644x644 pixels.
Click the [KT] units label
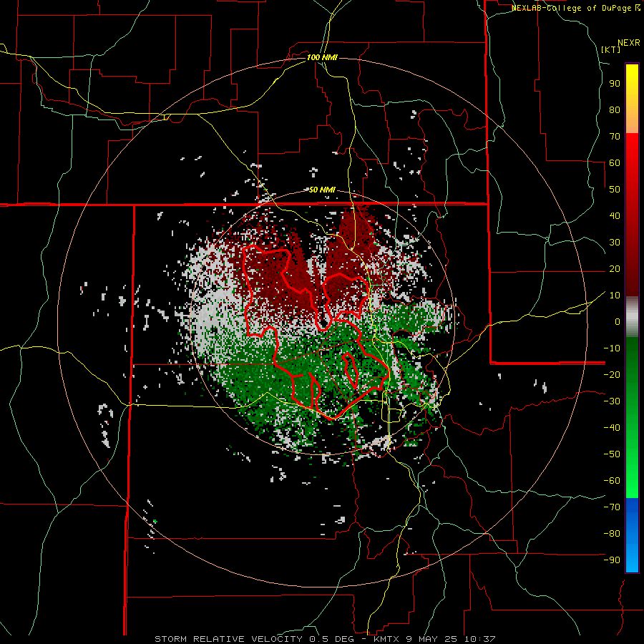(611, 49)
